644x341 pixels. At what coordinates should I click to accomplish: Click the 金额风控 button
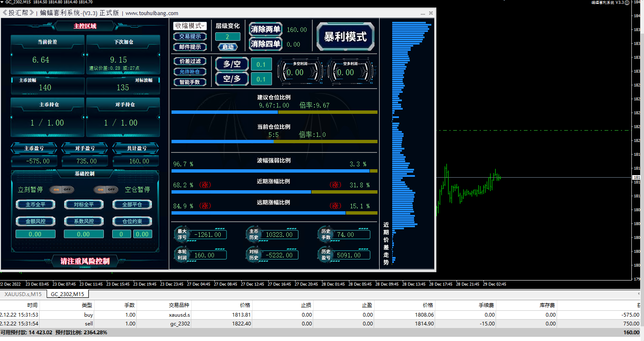[x=36, y=221]
